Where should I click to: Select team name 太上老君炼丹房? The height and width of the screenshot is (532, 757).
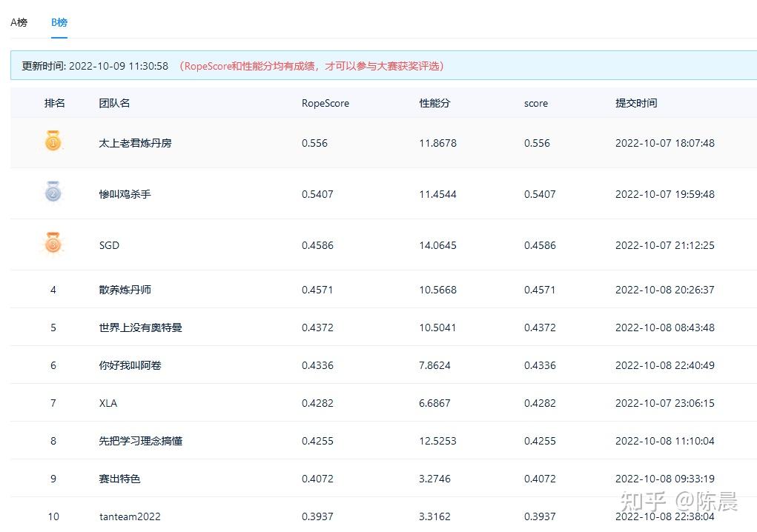pos(135,143)
